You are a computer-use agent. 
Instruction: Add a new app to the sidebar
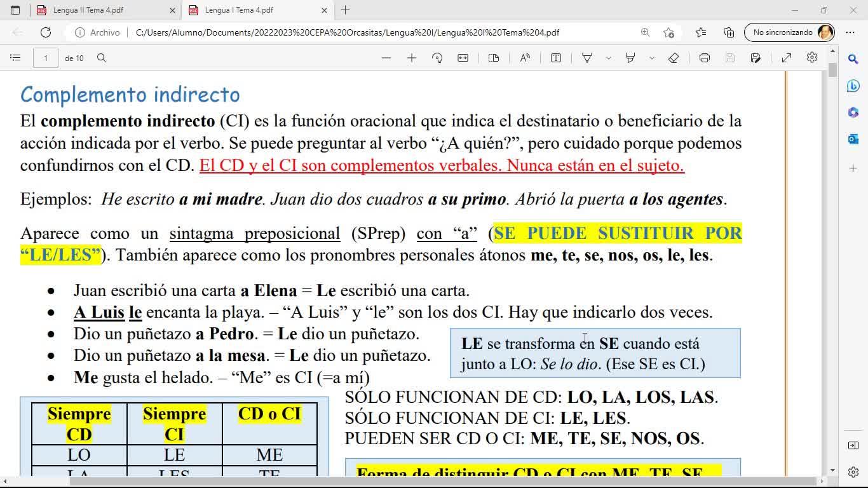[853, 168]
